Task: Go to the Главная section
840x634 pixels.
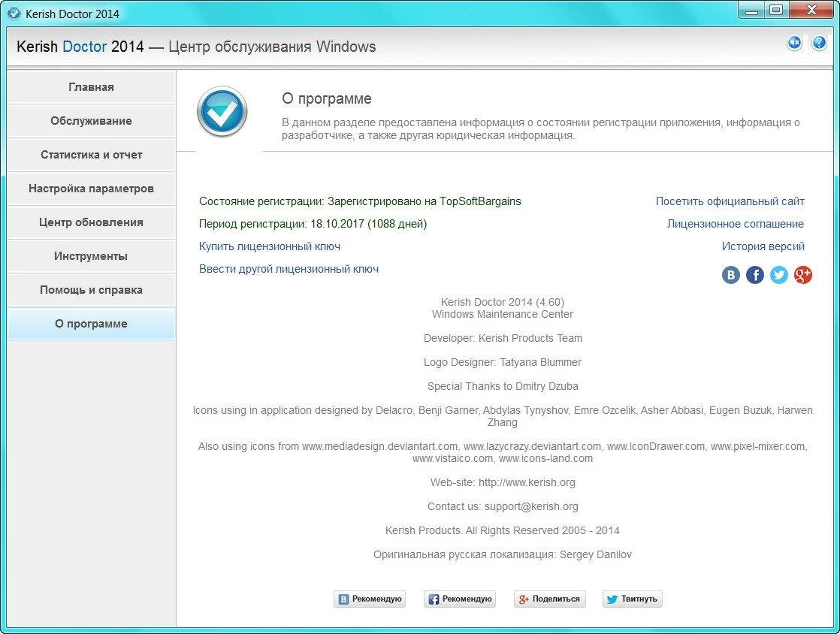Action: pyautogui.click(x=91, y=86)
